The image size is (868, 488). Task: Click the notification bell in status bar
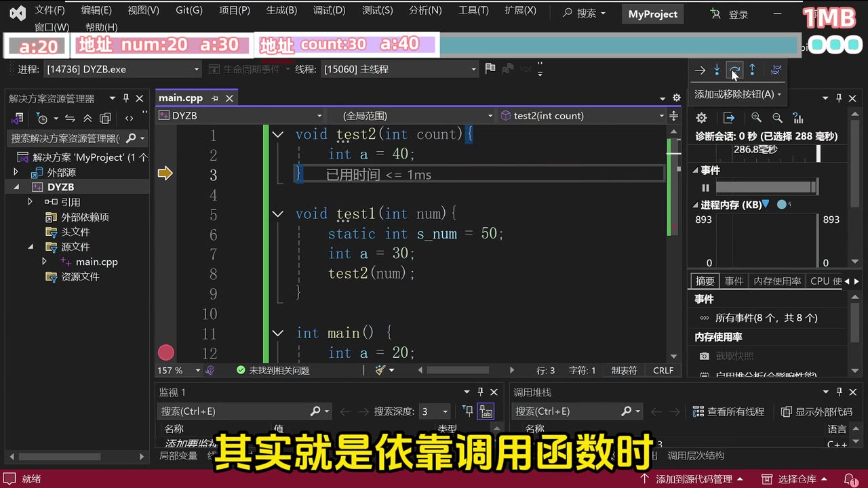850,479
